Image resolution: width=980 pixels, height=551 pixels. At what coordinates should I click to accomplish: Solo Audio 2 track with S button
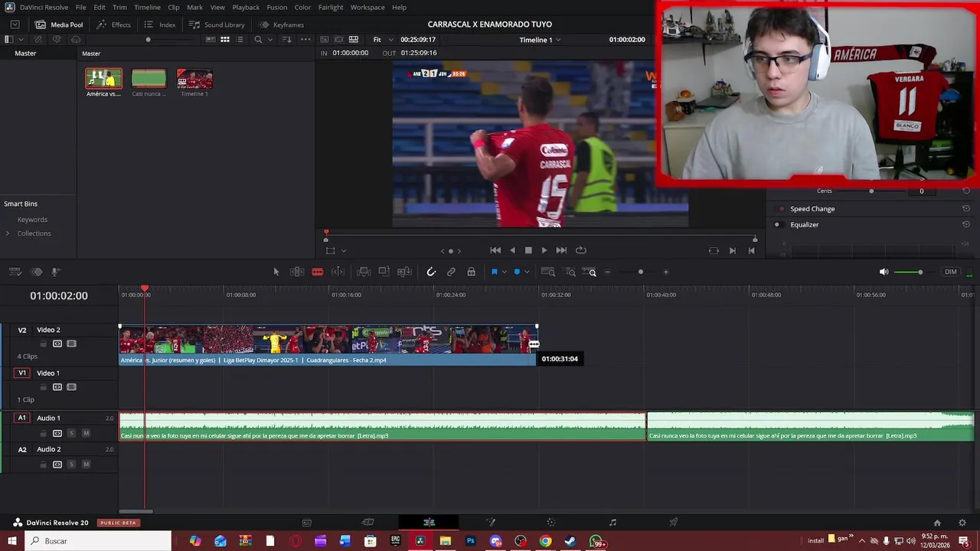click(71, 465)
